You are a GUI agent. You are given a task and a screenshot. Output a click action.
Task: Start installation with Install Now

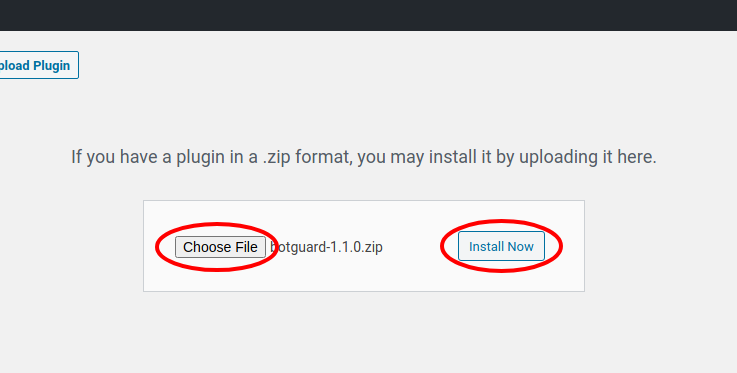pos(501,246)
